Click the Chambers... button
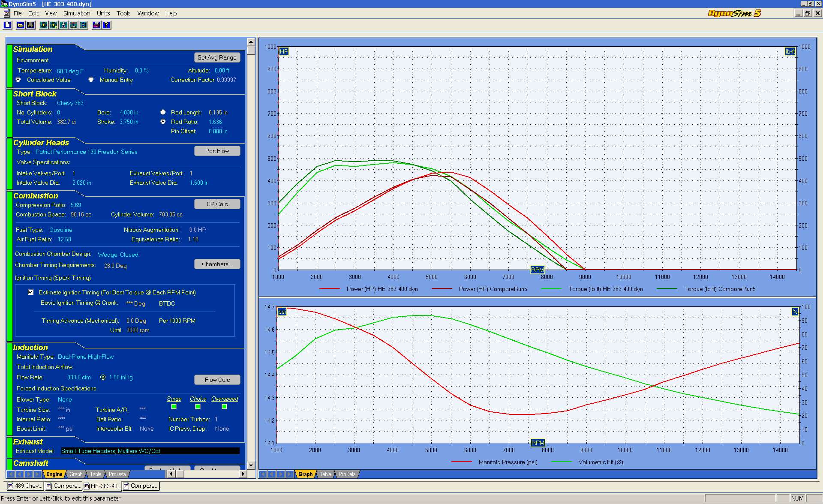 [217, 264]
